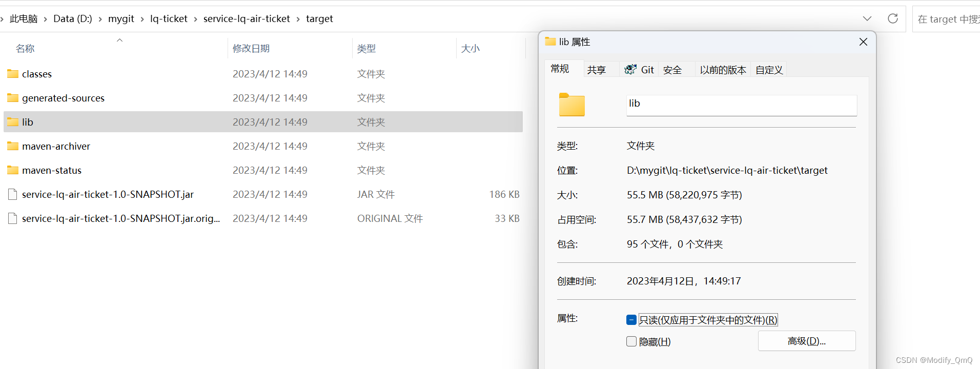Select the classes folder name
Image resolution: width=980 pixels, height=369 pixels.
tap(37, 74)
